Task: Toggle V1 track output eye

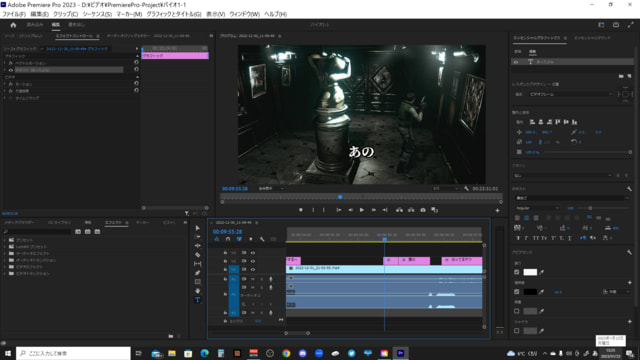Action: coord(253,269)
